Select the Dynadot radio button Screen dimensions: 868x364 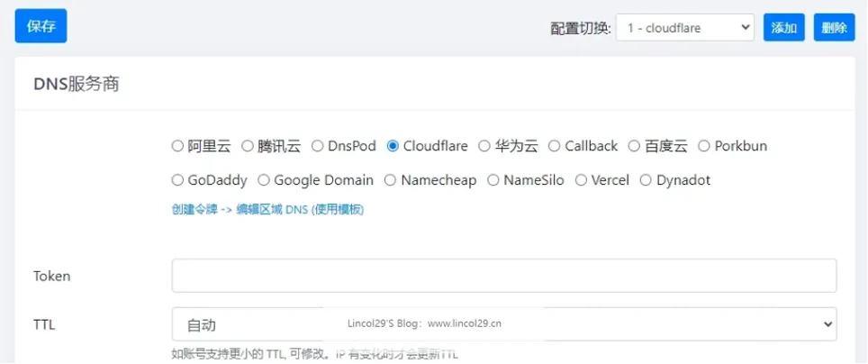click(x=646, y=180)
